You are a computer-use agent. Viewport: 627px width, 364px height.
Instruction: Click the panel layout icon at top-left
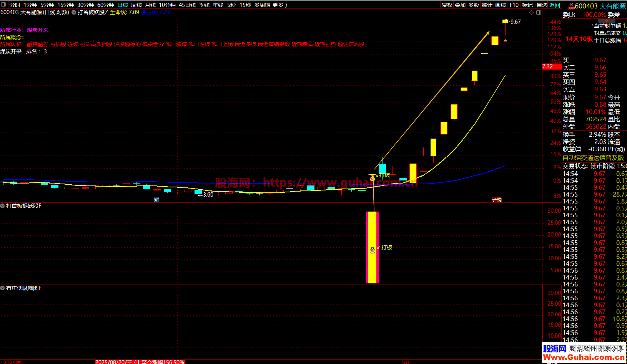pyautogui.click(x=4, y=5)
